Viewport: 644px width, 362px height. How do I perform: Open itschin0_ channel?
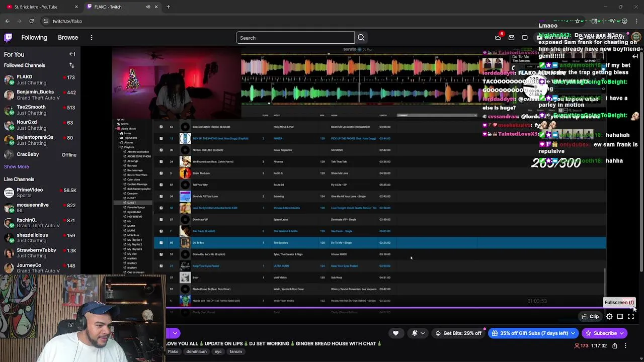tap(40, 223)
